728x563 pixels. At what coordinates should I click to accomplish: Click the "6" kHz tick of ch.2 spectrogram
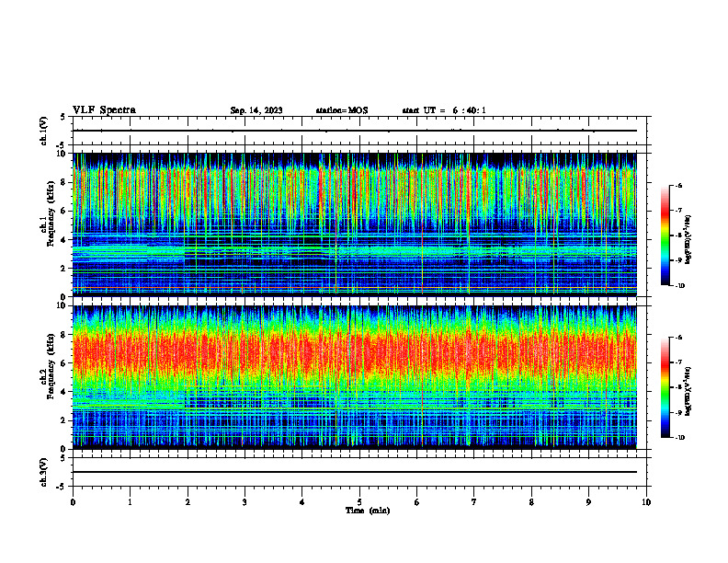[x=64, y=363]
